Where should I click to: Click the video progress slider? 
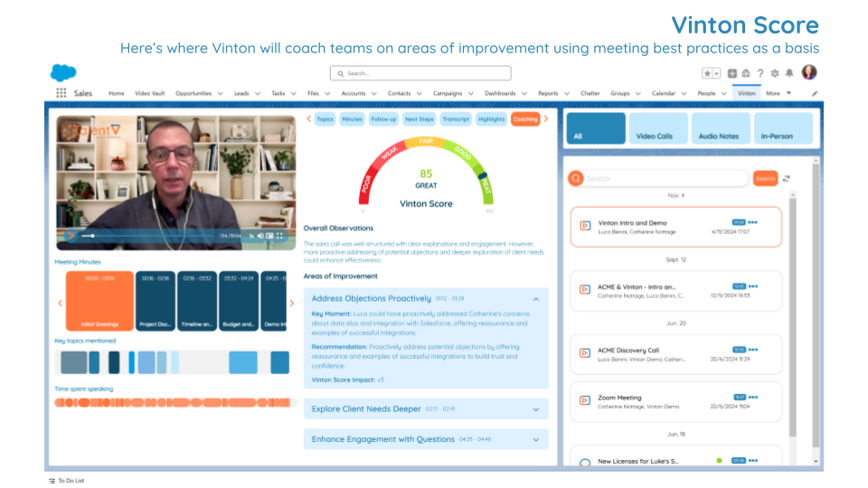coord(149,236)
